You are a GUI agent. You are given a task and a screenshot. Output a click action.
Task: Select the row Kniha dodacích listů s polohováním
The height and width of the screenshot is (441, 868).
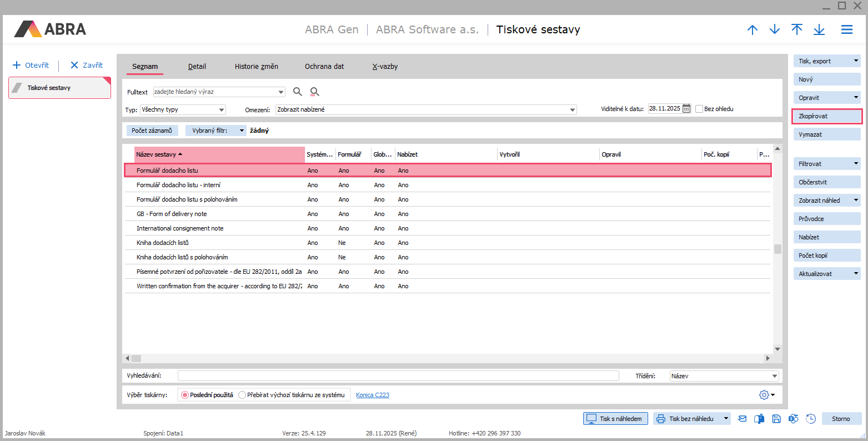click(x=447, y=257)
